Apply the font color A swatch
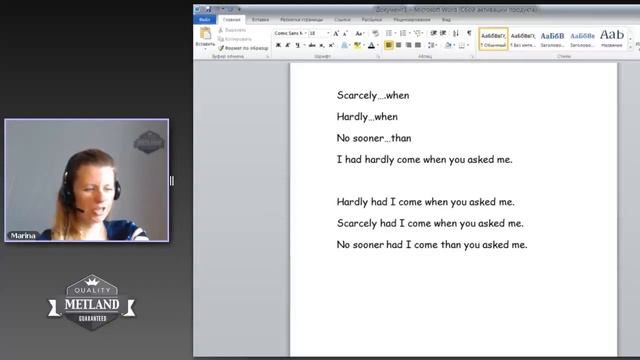The height and width of the screenshot is (360, 640). 371,45
